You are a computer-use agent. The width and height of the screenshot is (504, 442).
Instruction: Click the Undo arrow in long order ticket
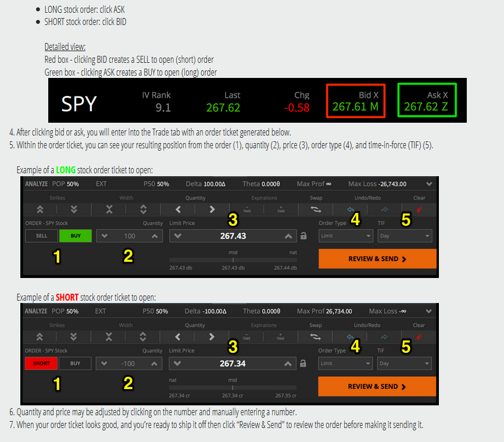pos(351,210)
